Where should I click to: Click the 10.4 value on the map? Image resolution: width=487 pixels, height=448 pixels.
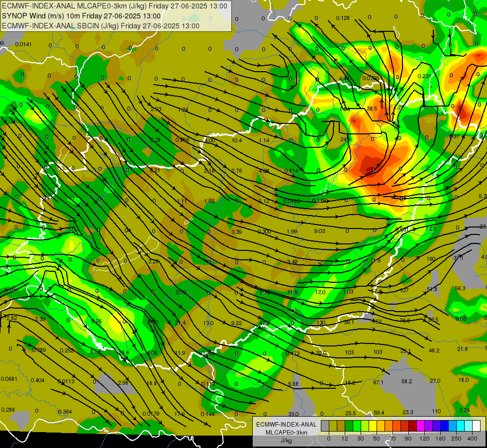(237, 140)
